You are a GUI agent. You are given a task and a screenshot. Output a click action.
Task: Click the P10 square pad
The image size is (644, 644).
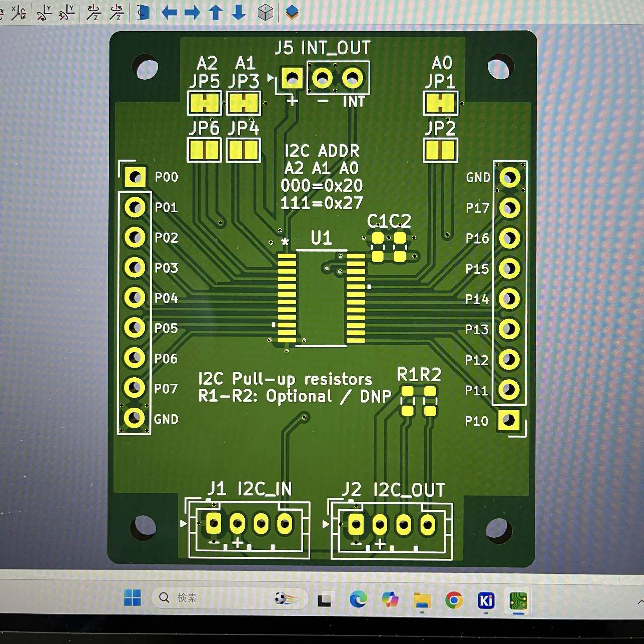click(x=508, y=420)
